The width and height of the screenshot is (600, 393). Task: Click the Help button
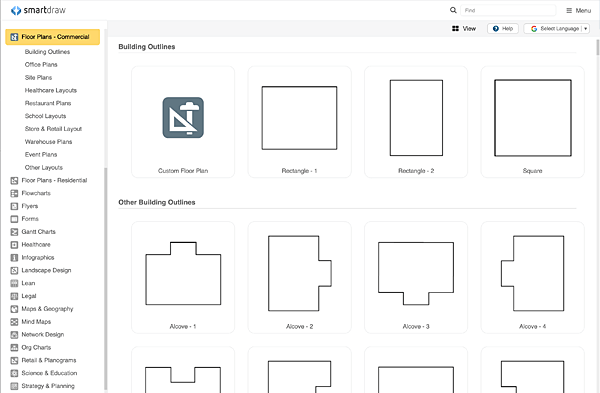pyautogui.click(x=503, y=28)
